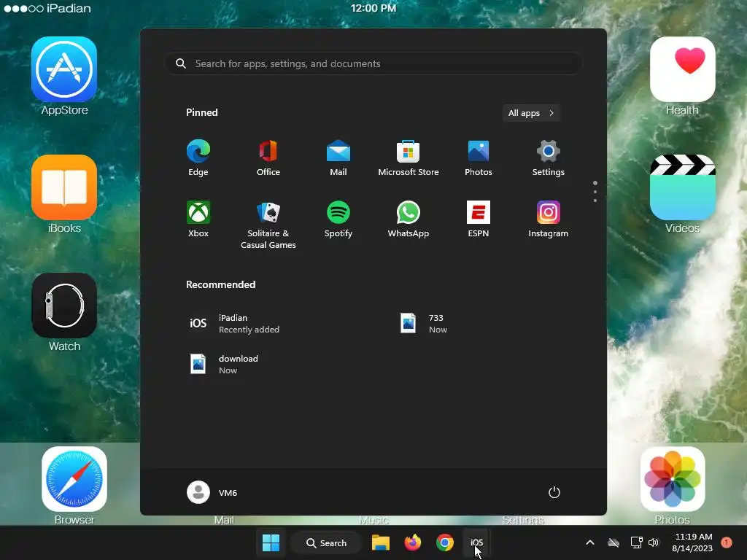Open Settings gear in pinned apps
Viewport: 747px width, 560px height.
pyautogui.click(x=549, y=158)
